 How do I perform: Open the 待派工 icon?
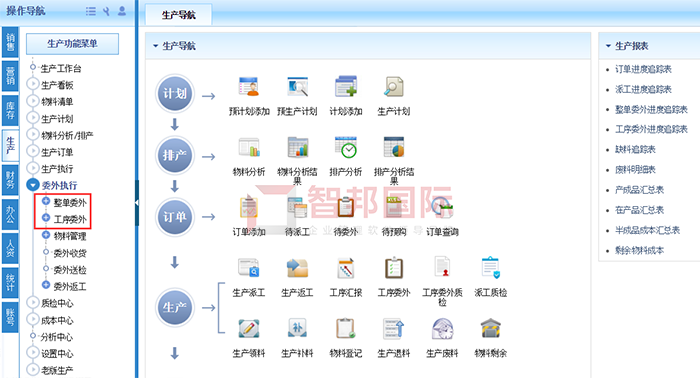pos(297,208)
